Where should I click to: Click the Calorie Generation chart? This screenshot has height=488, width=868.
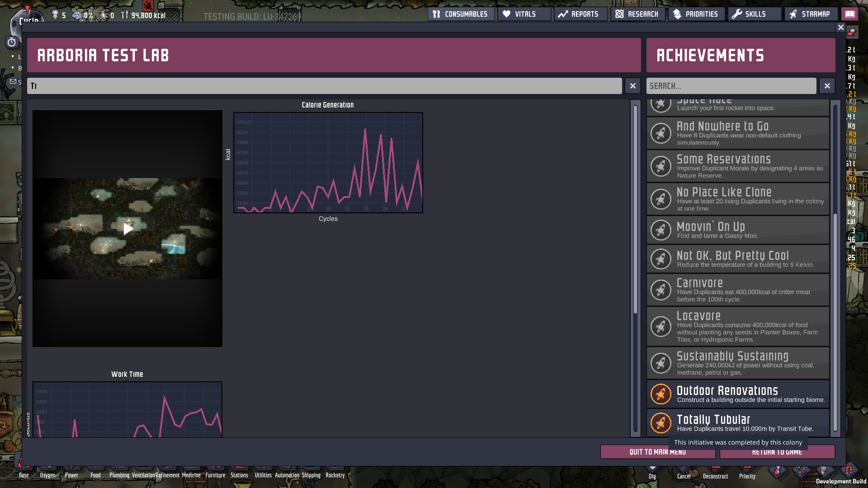328,163
